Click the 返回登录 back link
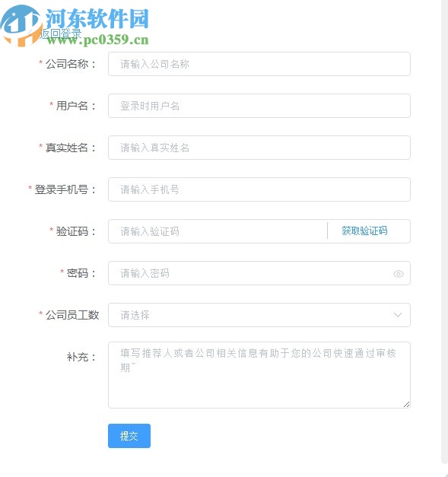The width and height of the screenshot is (448, 477). 60,33
